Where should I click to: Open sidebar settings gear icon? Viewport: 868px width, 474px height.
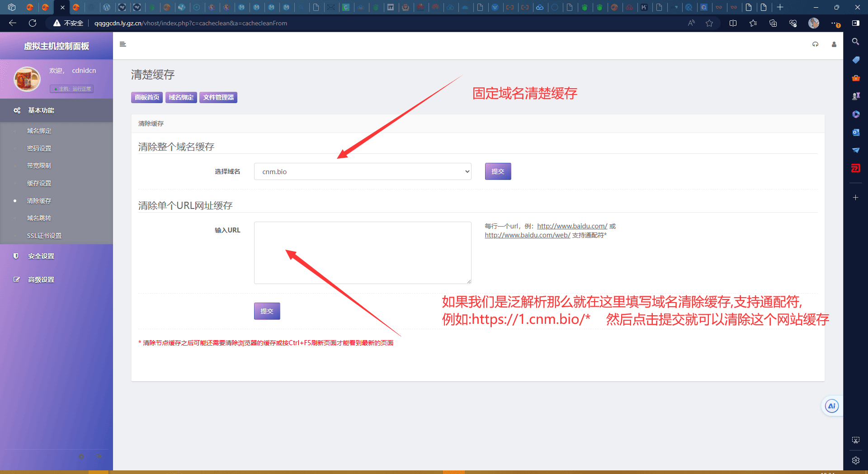(856, 460)
